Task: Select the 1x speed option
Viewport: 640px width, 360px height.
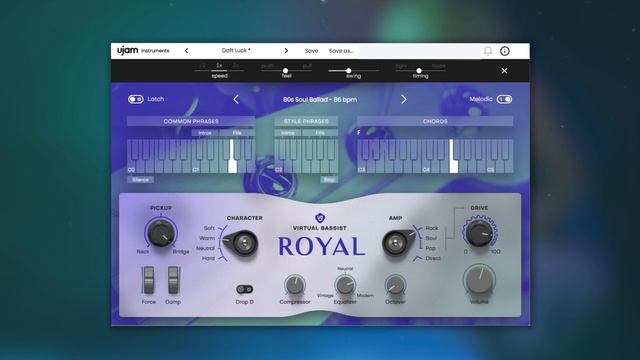Action: [x=219, y=65]
